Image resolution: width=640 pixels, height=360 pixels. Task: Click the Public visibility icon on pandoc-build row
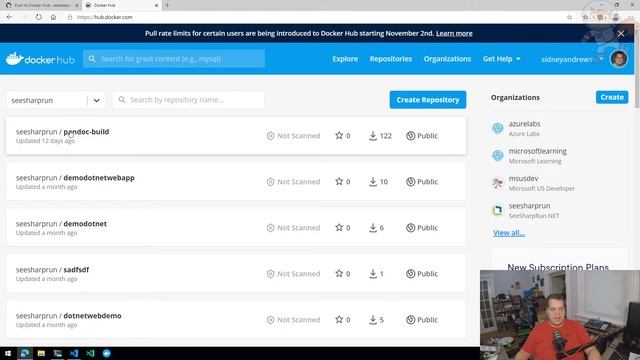[411, 136]
